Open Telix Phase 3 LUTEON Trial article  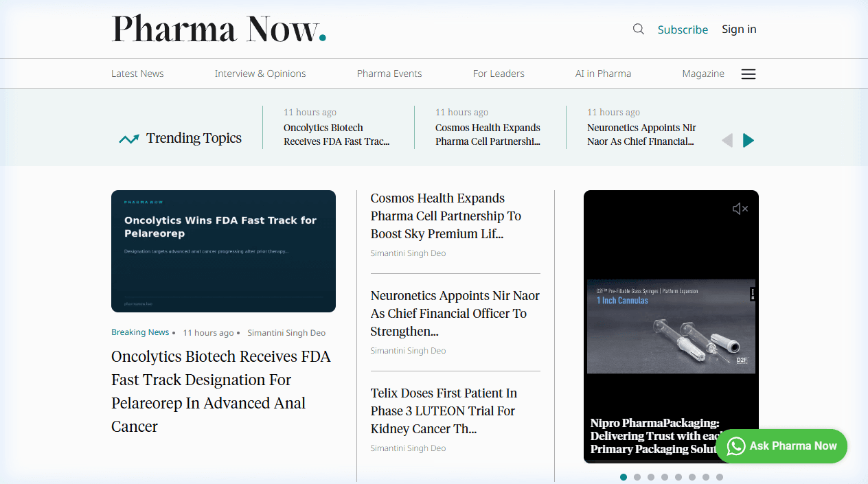point(444,411)
